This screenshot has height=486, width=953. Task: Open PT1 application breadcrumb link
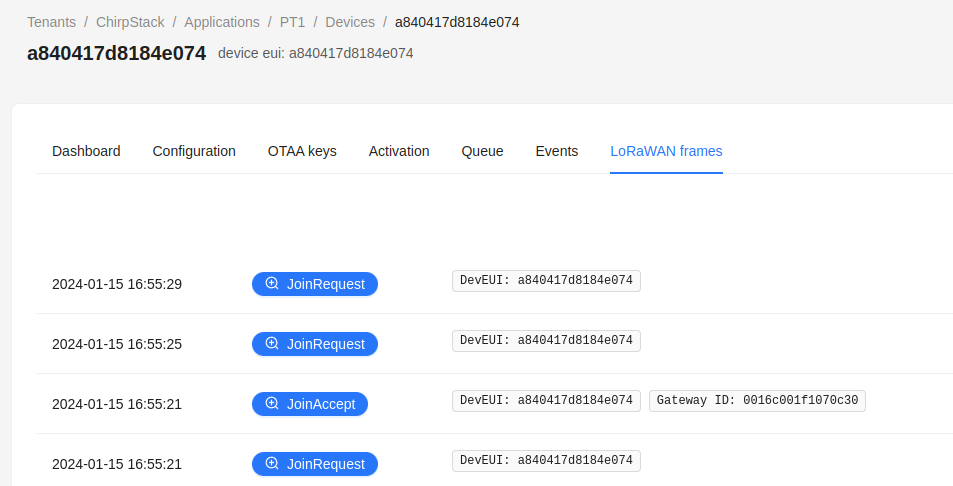point(292,22)
